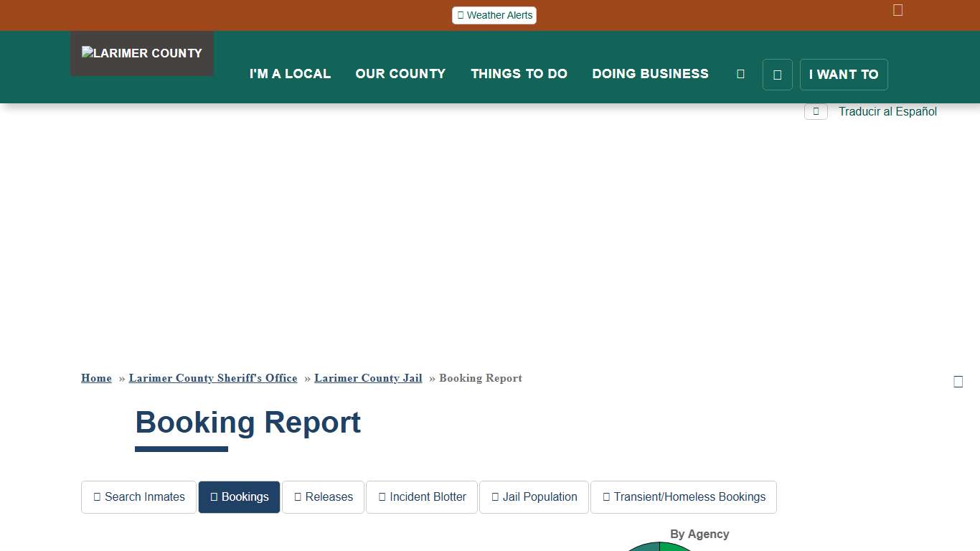The image size is (980, 551).
Task: Click the Jail Population icon
Action: [494, 496]
